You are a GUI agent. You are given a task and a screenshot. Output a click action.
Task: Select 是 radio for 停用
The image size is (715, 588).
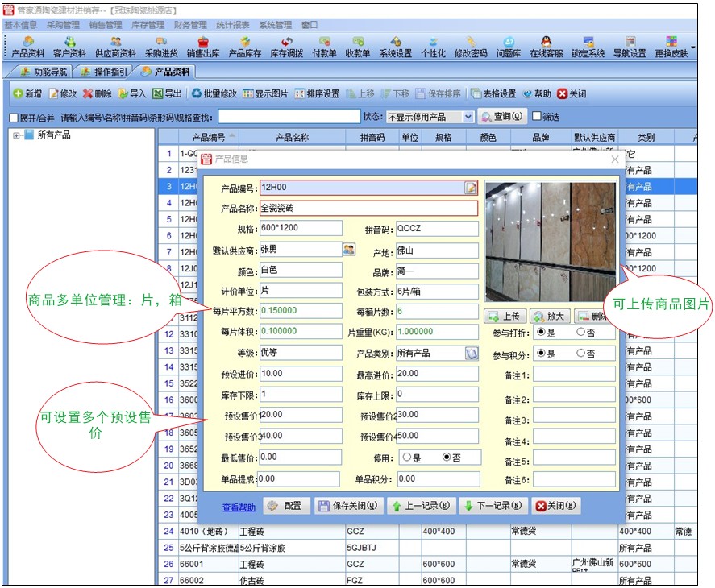[406, 458]
